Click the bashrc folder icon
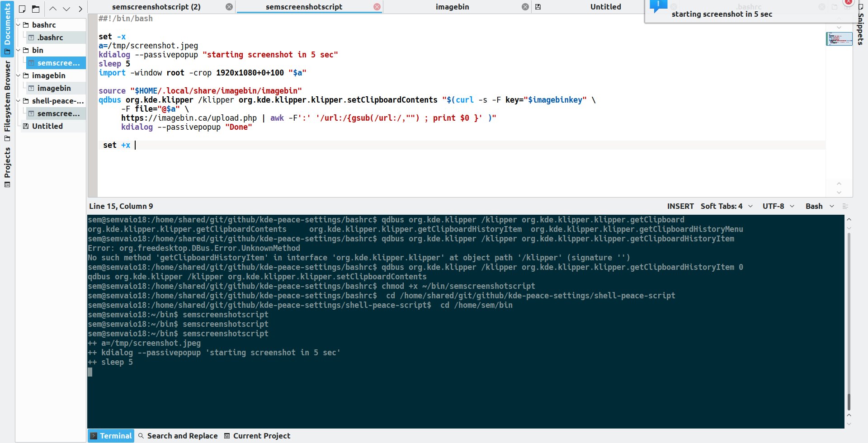868x443 pixels. pyautogui.click(x=26, y=25)
